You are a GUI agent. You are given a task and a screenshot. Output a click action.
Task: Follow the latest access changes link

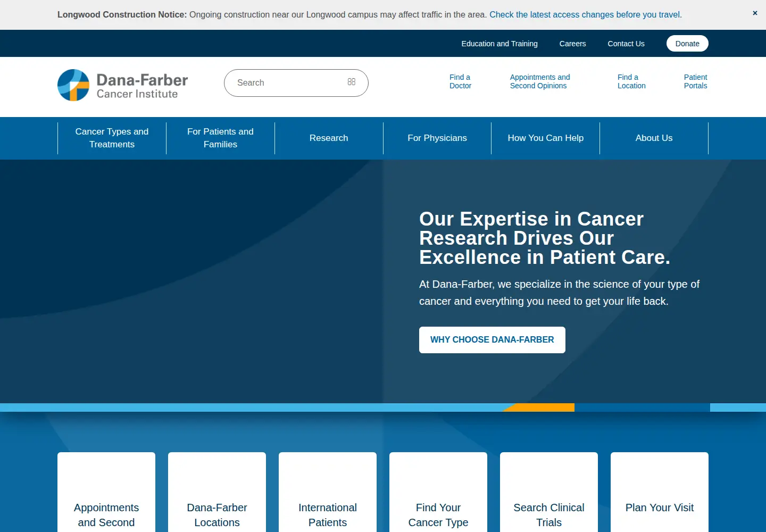coord(586,15)
